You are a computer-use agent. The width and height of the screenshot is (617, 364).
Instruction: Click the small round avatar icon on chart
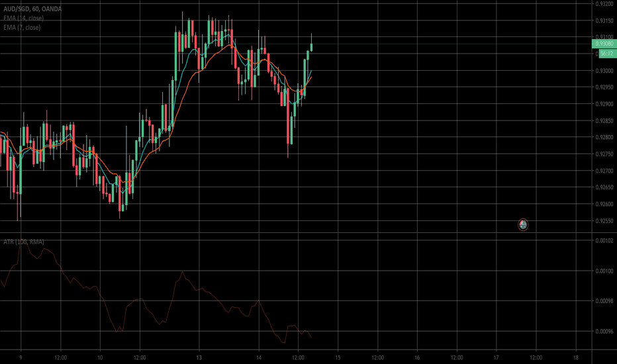523,224
